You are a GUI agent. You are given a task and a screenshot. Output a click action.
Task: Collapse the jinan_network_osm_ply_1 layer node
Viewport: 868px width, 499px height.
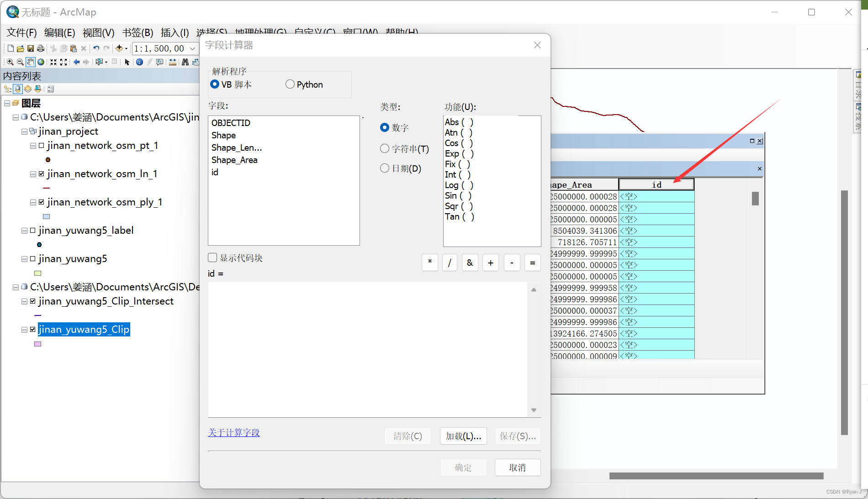(x=33, y=202)
